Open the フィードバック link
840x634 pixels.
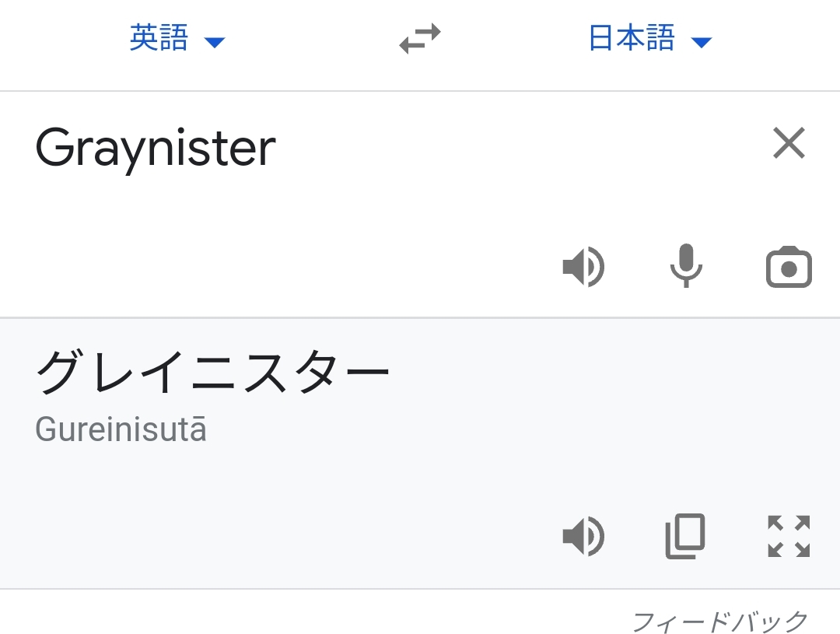720,622
